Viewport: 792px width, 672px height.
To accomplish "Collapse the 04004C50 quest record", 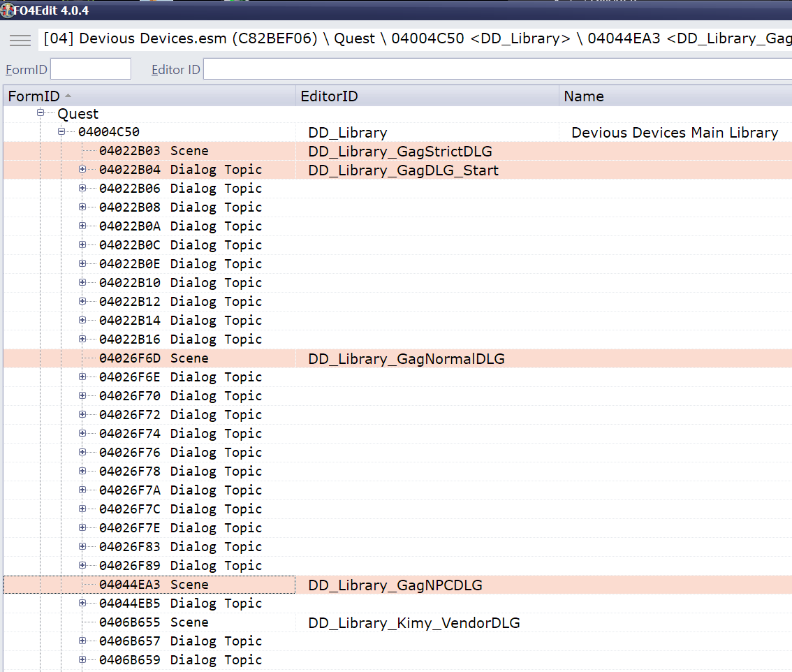I will [61, 131].
